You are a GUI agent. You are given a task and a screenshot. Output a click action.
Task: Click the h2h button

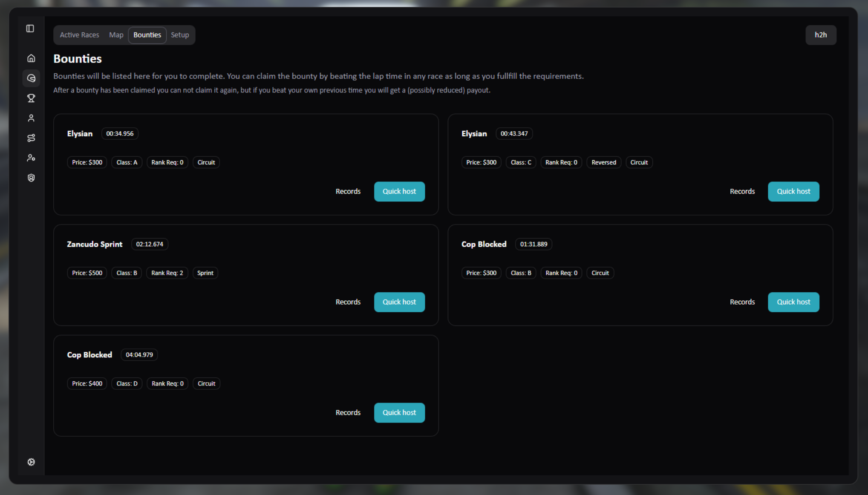(x=820, y=35)
